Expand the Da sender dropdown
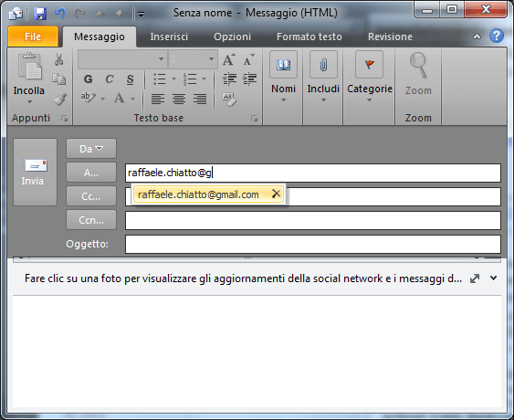Viewport: 514px width, 420px height. [91, 149]
